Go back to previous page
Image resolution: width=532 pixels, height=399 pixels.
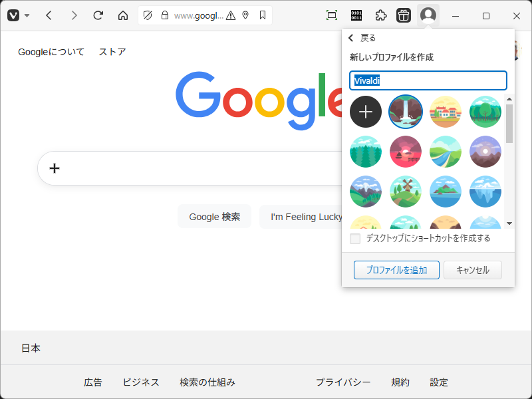pyautogui.click(x=49, y=15)
